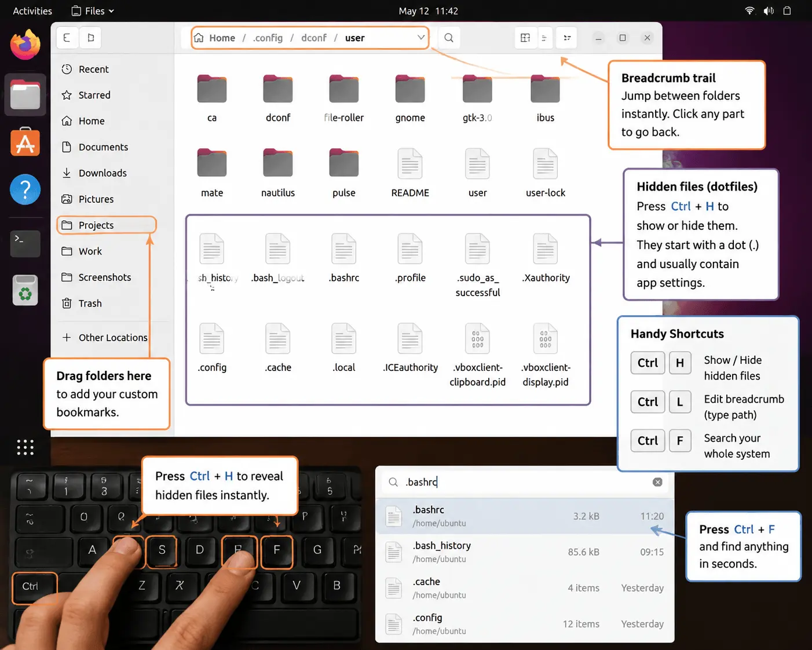Select the file-roller folder
Viewport: 812px width, 650px height.
point(344,97)
